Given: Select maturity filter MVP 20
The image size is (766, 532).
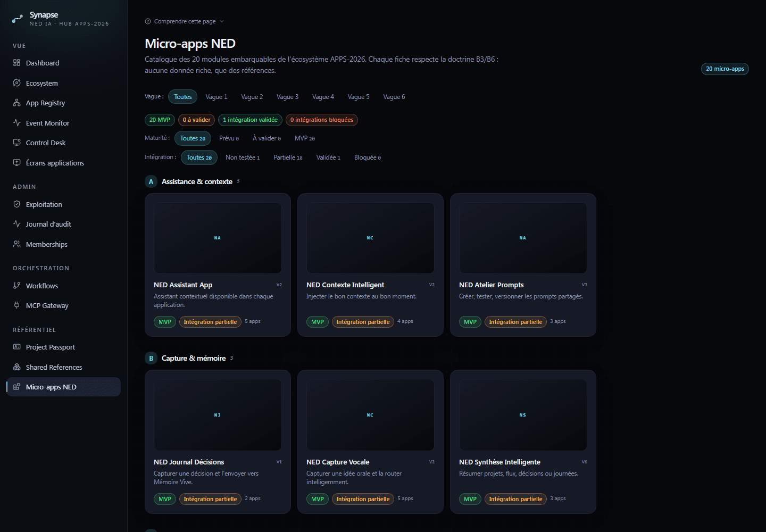Looking at the screenshot, I should 305,138.
